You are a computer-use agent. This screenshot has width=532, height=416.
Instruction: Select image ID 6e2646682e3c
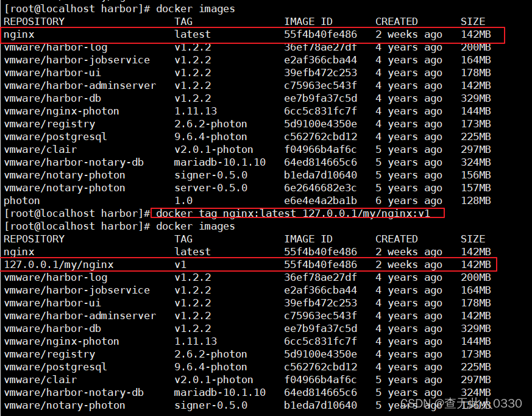point(321,188)
